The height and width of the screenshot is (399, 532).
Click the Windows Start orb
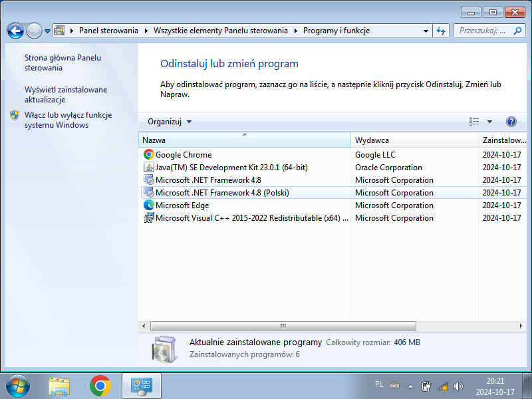click(x=17, y=386)
